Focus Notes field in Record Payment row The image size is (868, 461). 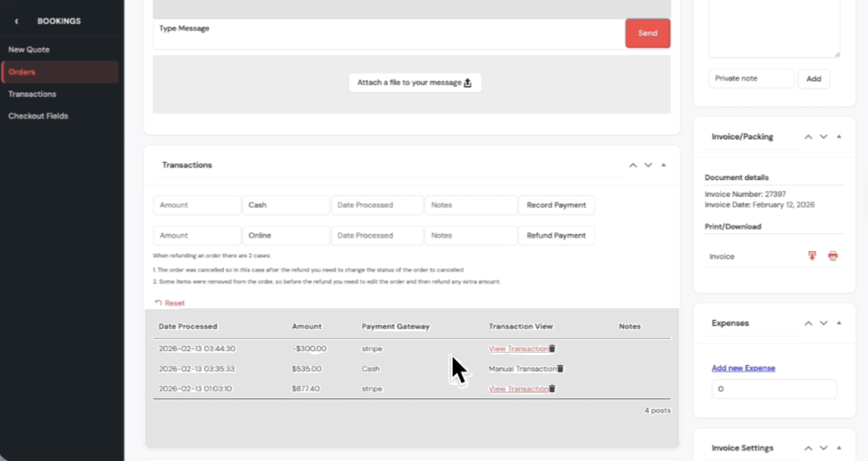pyautogui.click(x=471, y=205)
